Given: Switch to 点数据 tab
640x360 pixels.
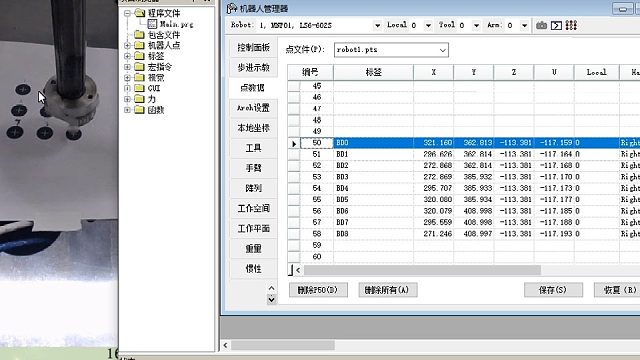Looking at the screenshot, I should [253, 88].
